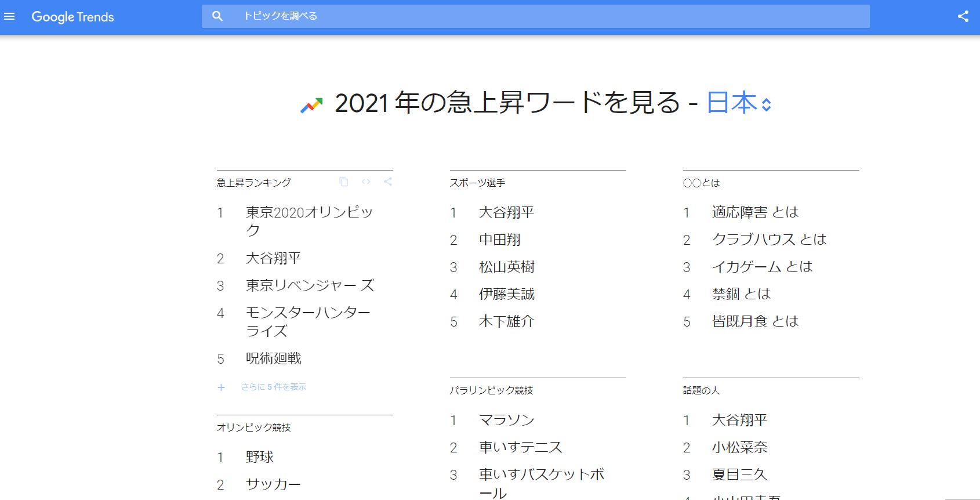Screen dimensions: 980x500
Task: Open 松山英樹 athlete entry
Action: (507, 267)
